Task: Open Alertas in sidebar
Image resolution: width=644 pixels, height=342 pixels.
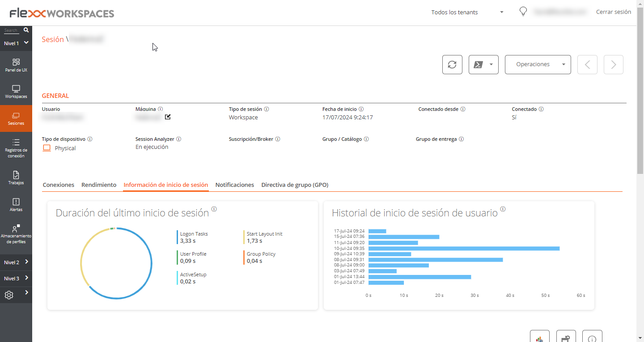Action: coord(16,205)
